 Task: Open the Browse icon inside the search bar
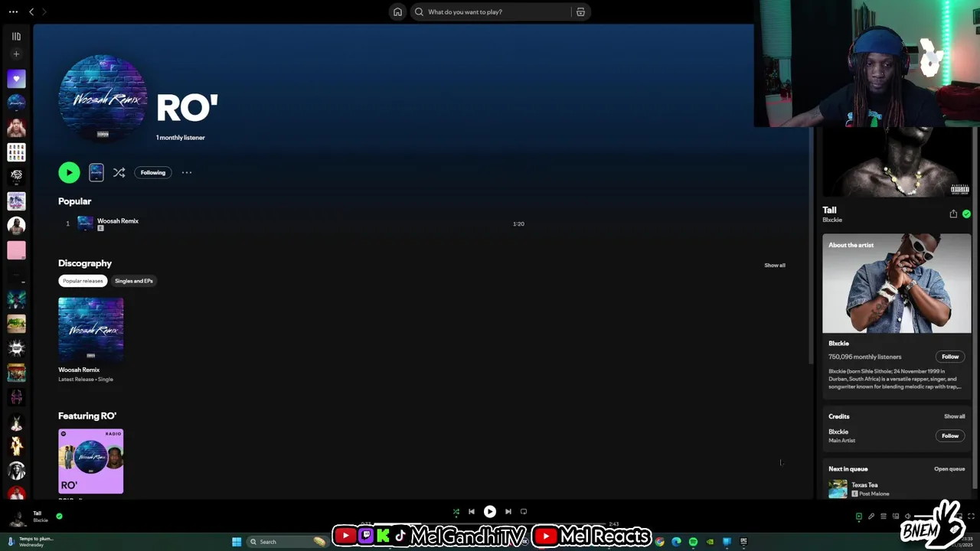580,11
